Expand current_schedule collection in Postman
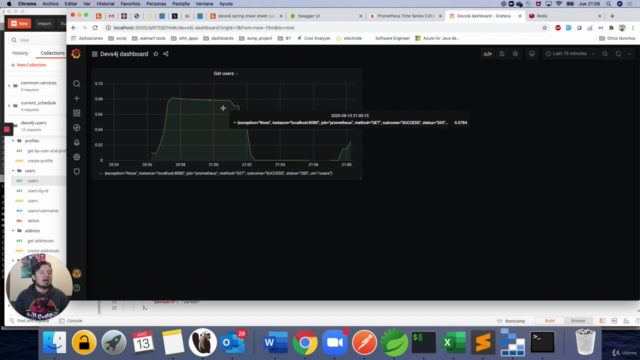 click(9, 106)
